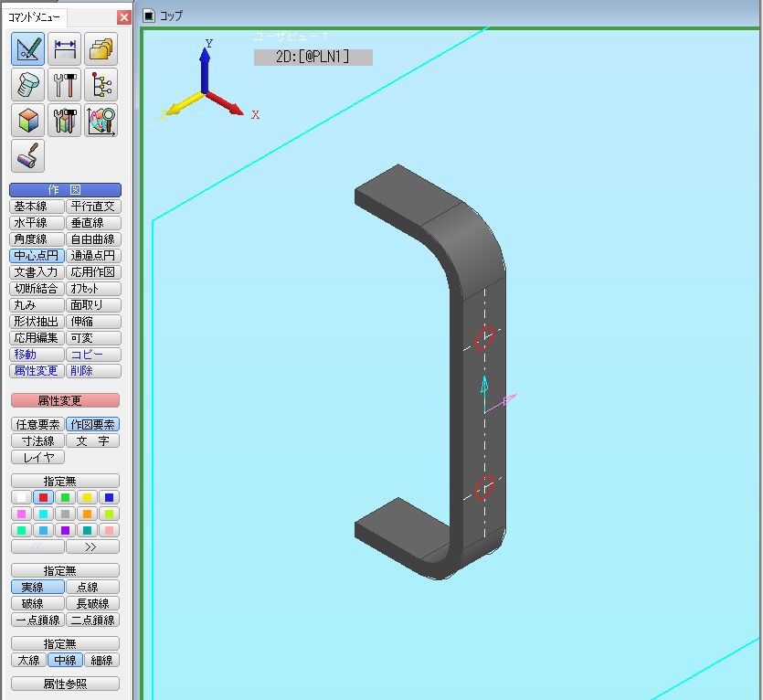Select the 基本線 command
The height and width of the screenshot is (700, 763).
[37, 207]
